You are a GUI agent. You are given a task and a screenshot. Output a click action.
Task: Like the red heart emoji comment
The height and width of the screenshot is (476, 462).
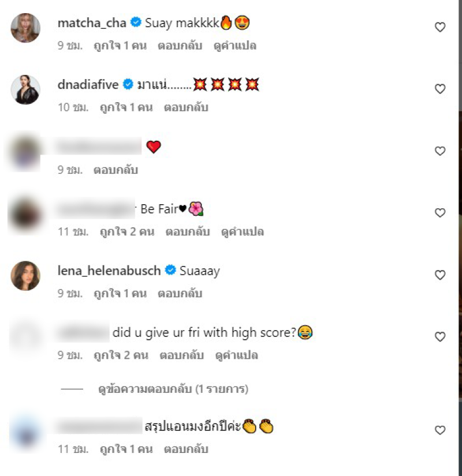click(440, 151)
